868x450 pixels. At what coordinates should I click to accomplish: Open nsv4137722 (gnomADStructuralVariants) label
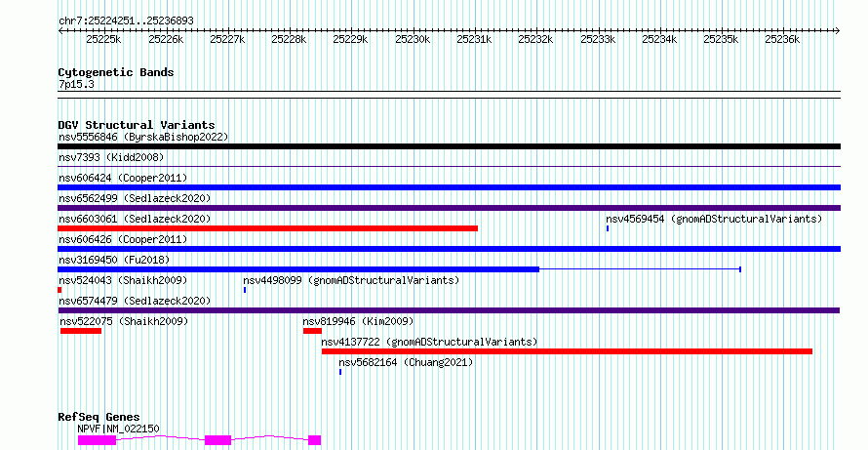[429, 342]
